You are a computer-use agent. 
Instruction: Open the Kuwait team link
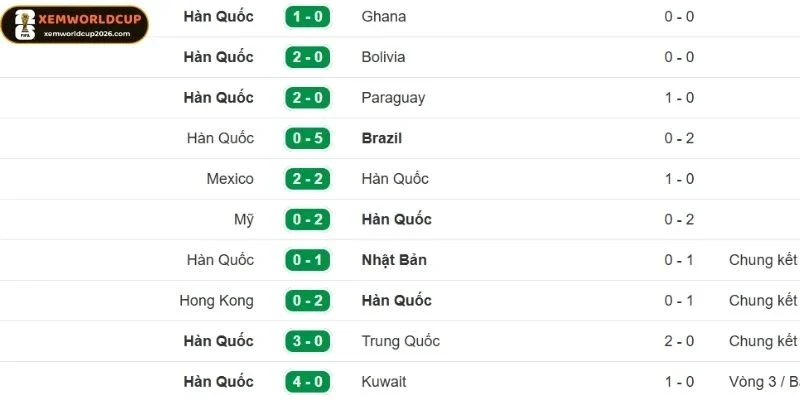pos(384,382)
